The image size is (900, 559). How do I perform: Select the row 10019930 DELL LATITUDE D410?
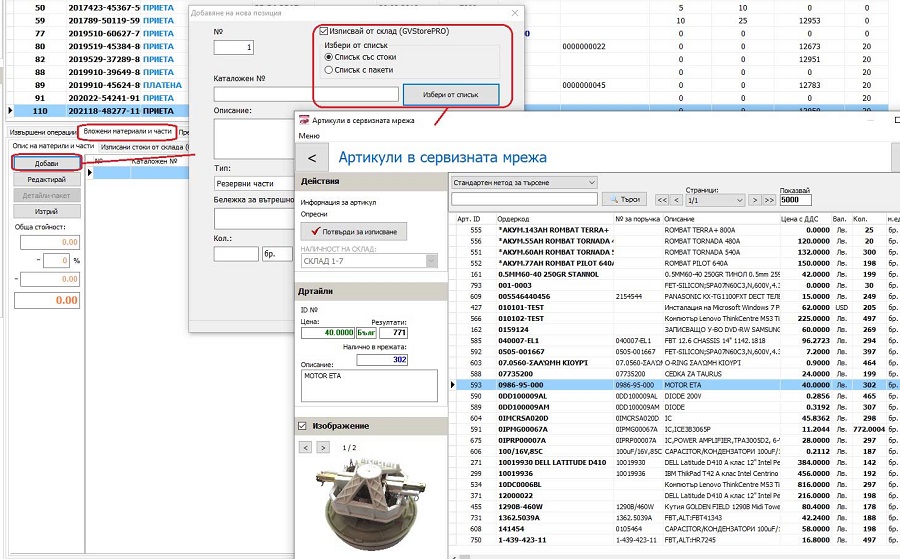674,462
